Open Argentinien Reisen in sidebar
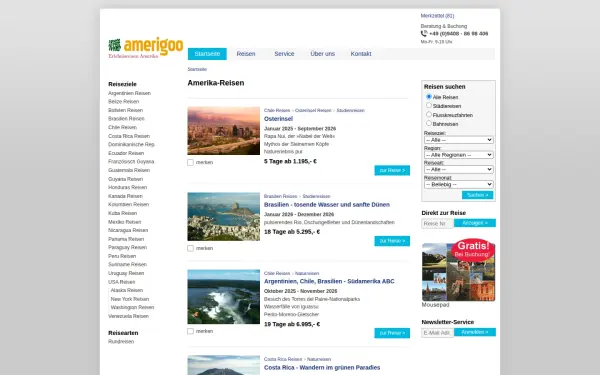The width and height of the screenshot is (600, 375). pos(129,93)
